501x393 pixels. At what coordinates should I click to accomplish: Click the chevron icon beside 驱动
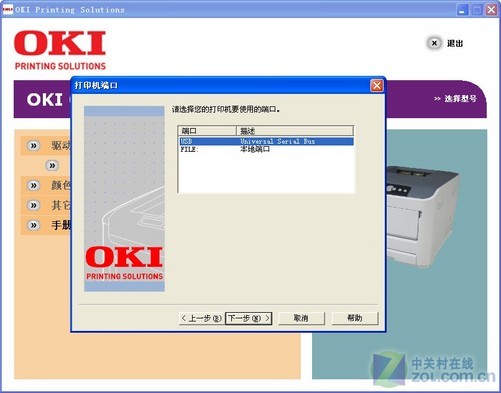click(x=33, y=146)
